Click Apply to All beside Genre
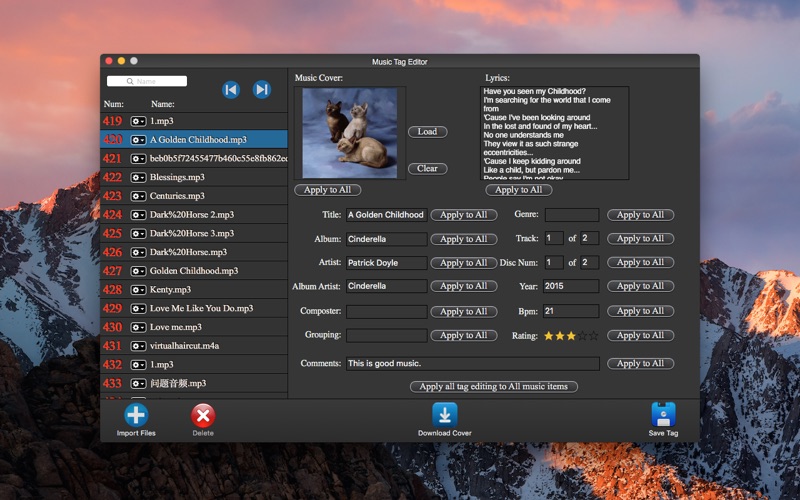Viewport: 800px width, 500px height. tap(640, 215)
